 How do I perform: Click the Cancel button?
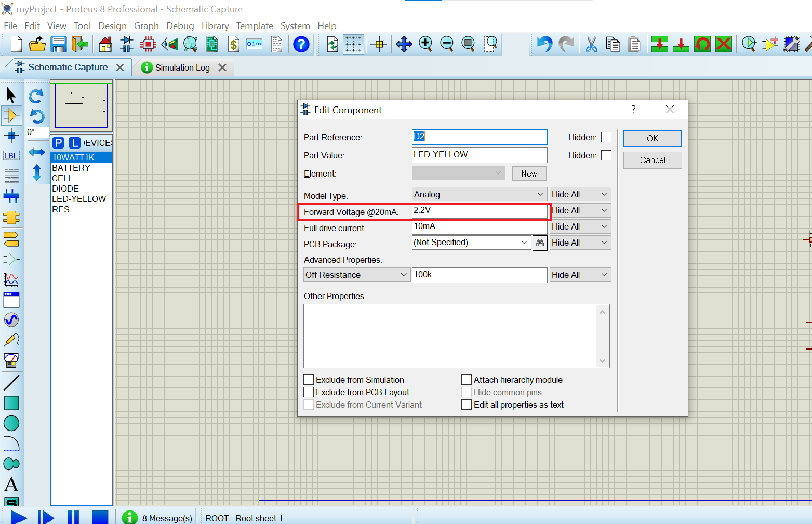652,160
